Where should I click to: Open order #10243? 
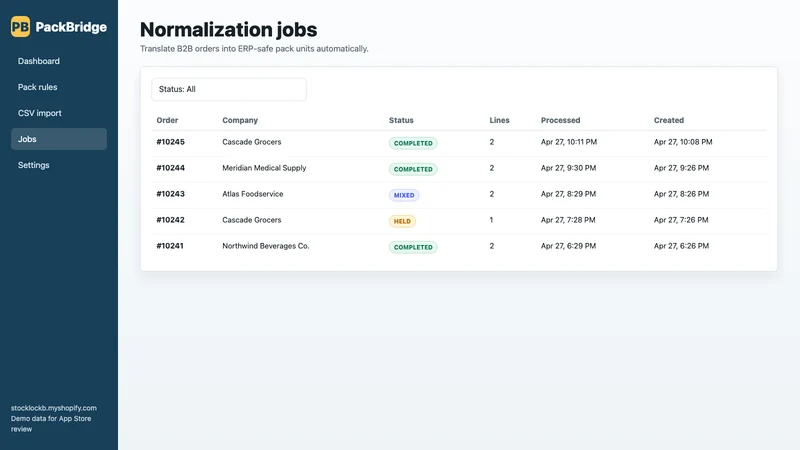[x=170, y=194]
